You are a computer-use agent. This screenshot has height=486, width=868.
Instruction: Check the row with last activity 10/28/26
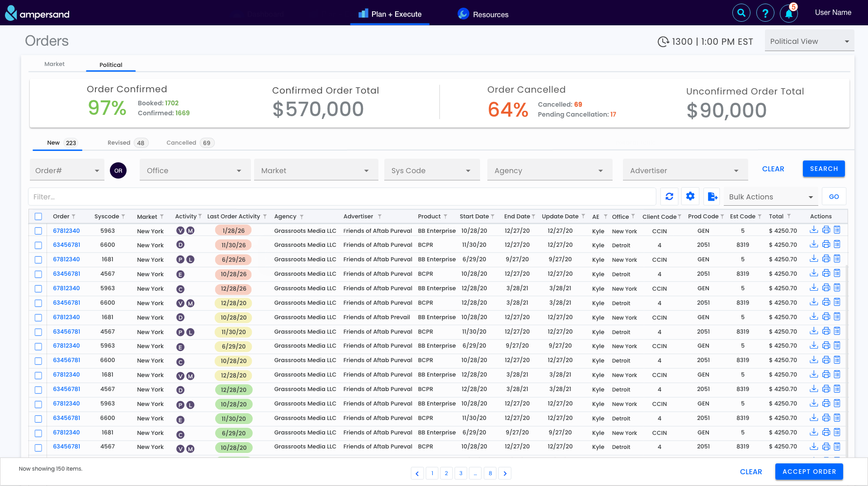[38, 274]
